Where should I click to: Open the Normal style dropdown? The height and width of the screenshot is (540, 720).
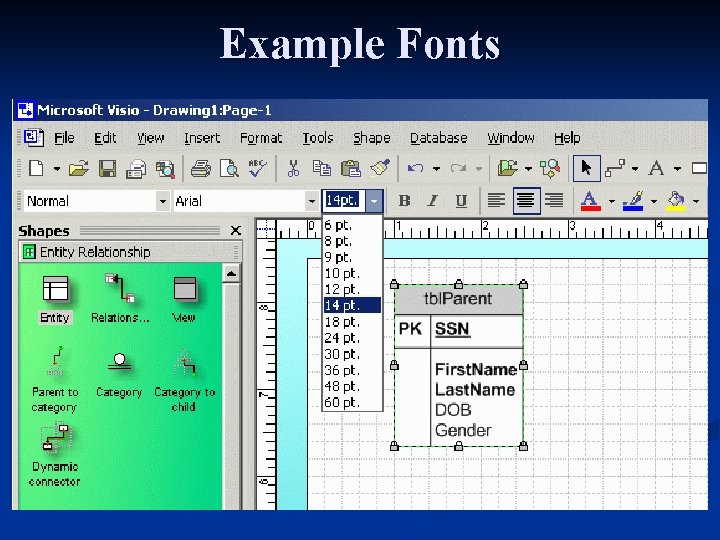(162, 201)
